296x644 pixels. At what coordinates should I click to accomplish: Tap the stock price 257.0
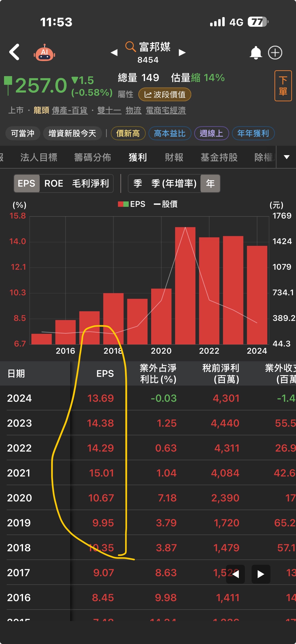pyautogui.click(x=41, y=86)
